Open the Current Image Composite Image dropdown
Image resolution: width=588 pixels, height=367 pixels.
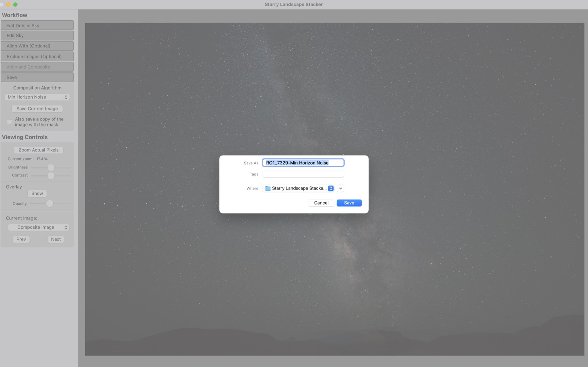tap(39, 227)
